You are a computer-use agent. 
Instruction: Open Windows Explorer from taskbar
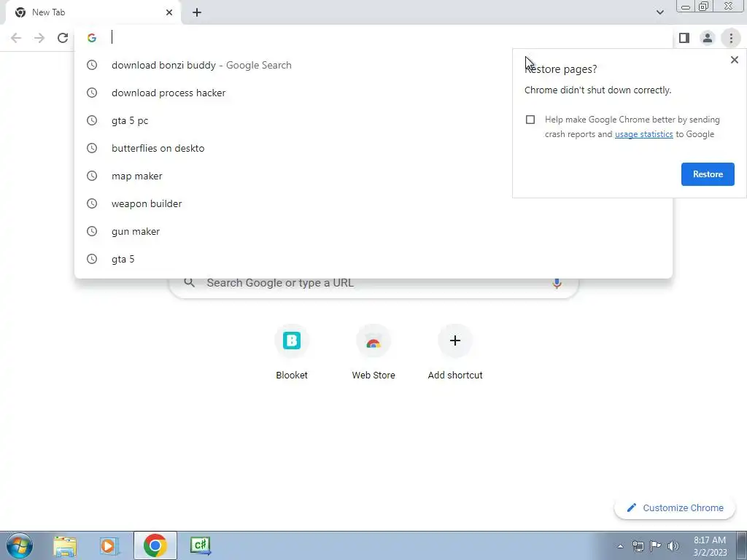(x=65, y=545)
